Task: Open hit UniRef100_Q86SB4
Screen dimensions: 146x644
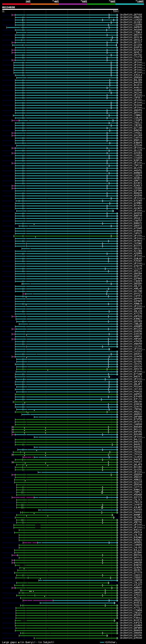Action: click(131, 273)
